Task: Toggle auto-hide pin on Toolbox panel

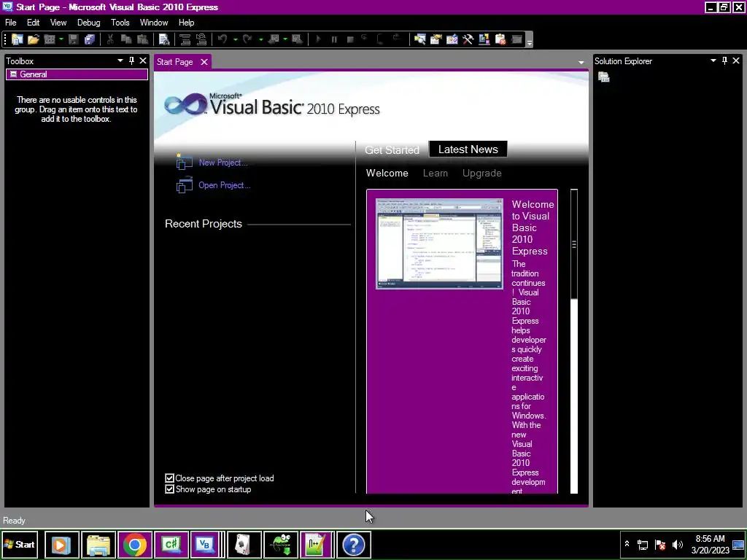Action: [x=131, y=61]
